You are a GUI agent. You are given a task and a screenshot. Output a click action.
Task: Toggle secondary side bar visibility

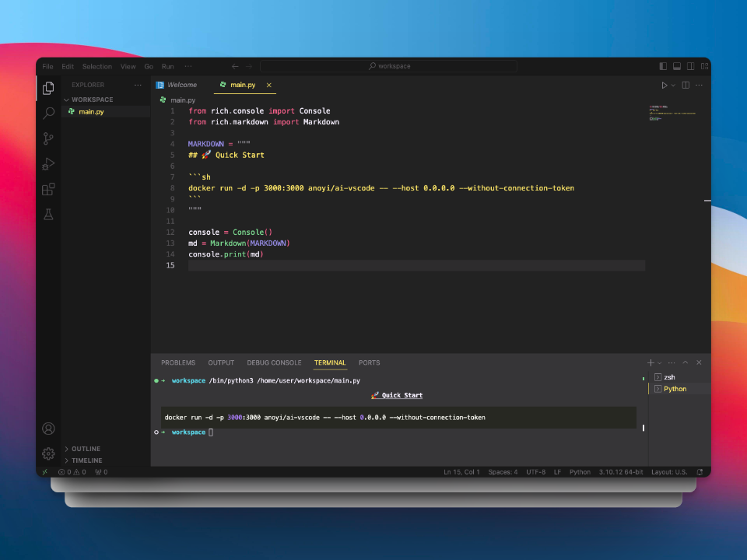tap(690, 66)
